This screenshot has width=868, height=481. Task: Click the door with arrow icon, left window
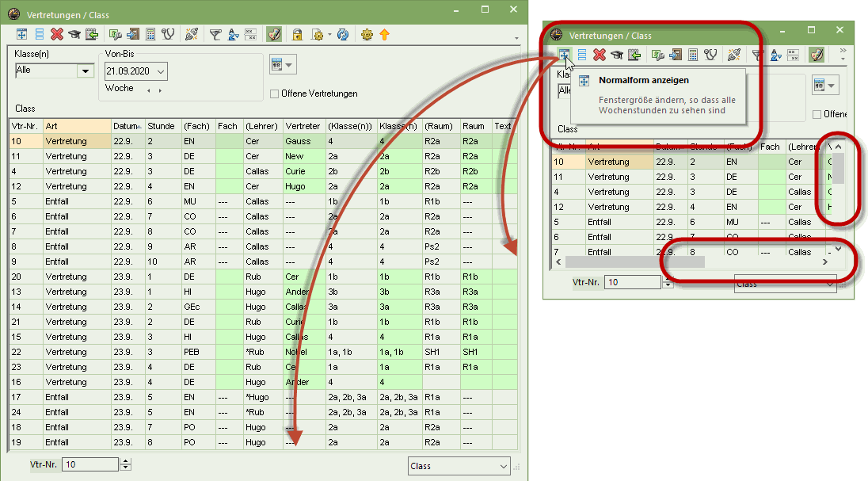point(133,34)
